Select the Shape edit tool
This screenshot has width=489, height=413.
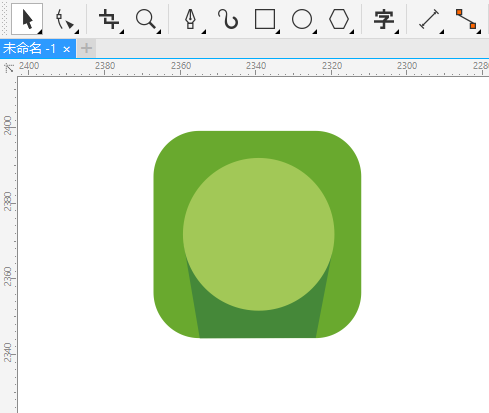pyautogui.click(x=64, y=19)
